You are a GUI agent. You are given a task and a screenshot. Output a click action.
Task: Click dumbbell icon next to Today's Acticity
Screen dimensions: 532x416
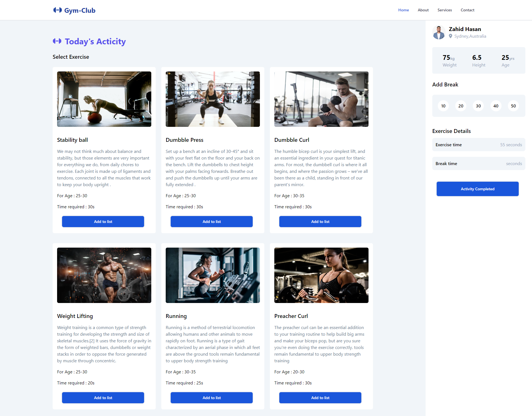57,41
